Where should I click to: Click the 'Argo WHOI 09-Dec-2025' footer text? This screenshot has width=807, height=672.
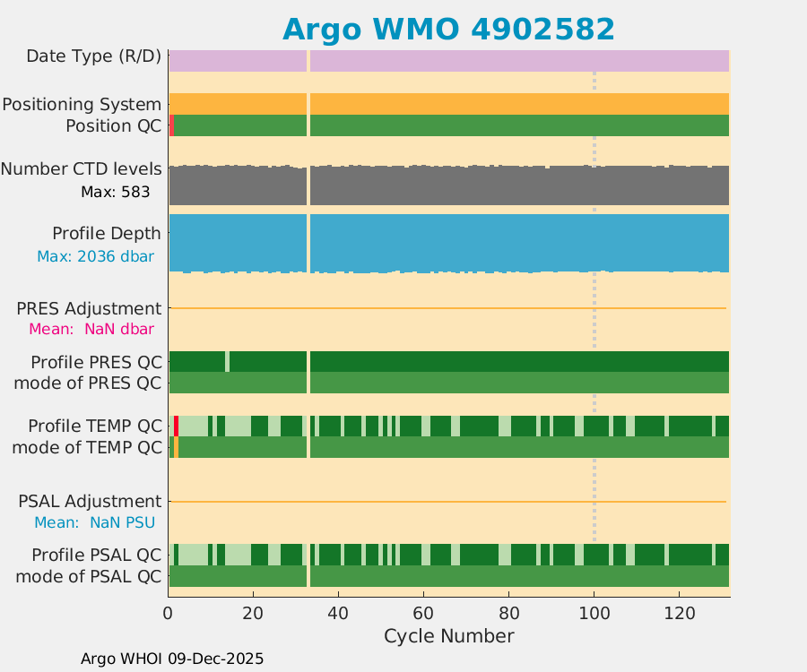(172, 659)
